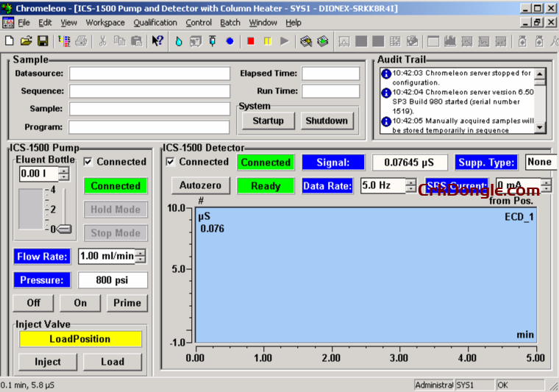Image resolution: width=559 pixels, height=392 pixels.
Task: Click the System Shutdown button
Action: point(327,121)
